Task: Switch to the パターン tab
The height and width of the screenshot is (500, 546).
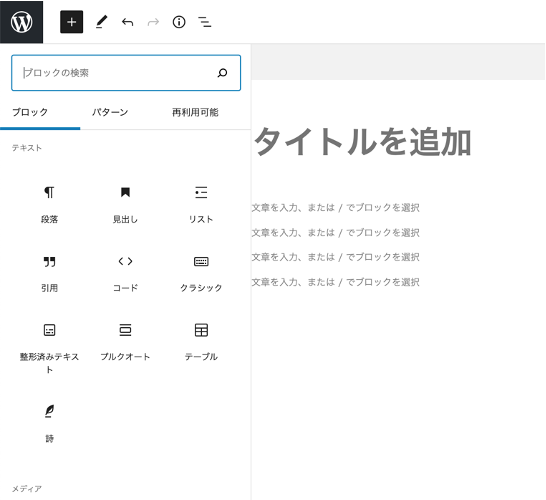Action: click(x=110, y=112)
